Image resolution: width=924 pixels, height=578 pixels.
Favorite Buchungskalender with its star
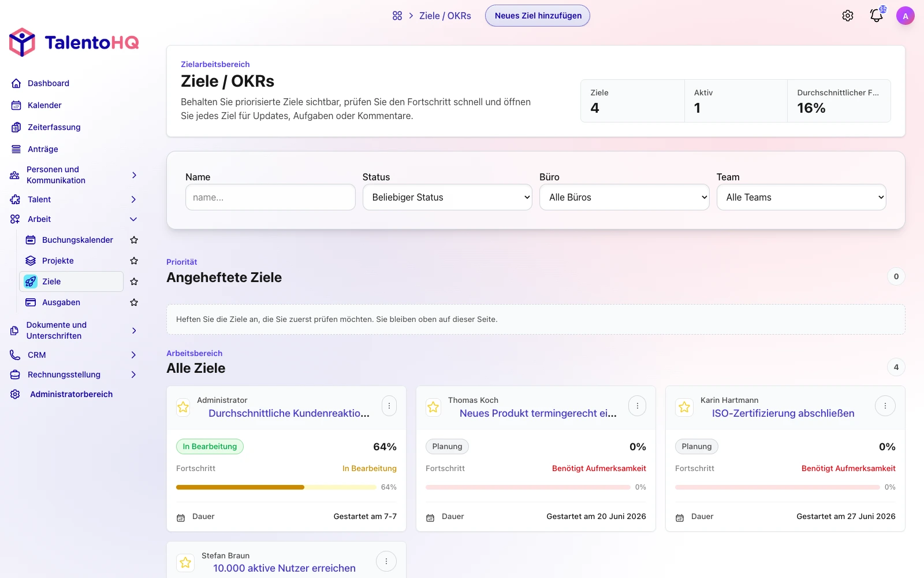click(134, 240)
